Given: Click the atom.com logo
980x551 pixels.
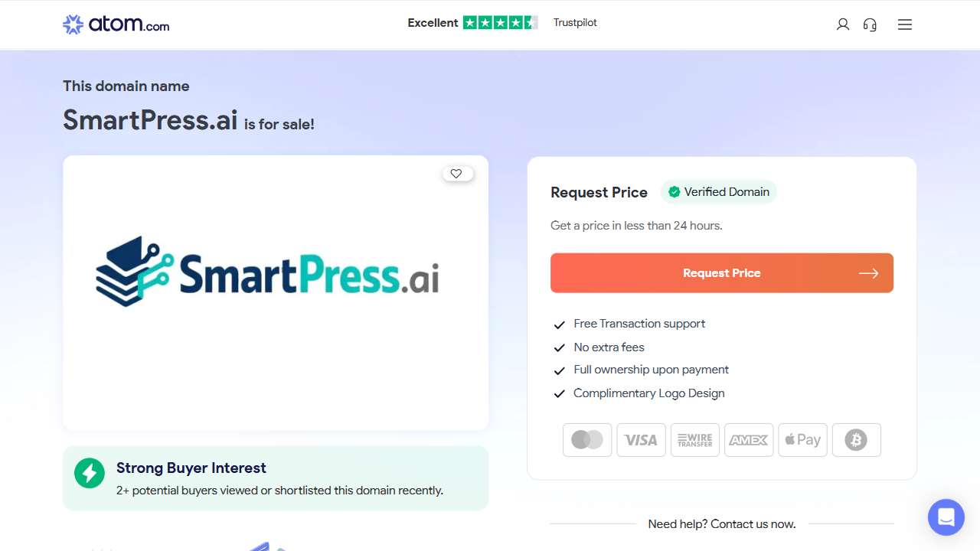Looking at the screenshot, I should (115, 24).
